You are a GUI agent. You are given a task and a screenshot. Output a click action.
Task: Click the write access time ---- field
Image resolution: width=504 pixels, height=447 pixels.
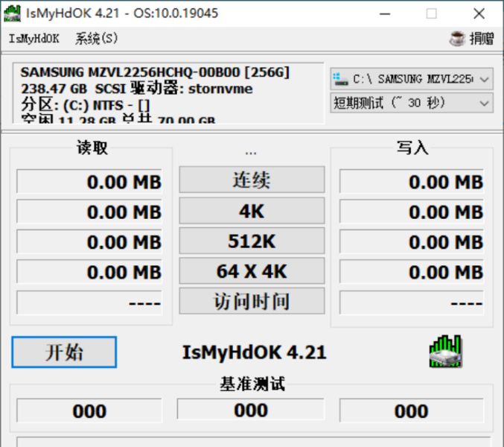point(412,302)
